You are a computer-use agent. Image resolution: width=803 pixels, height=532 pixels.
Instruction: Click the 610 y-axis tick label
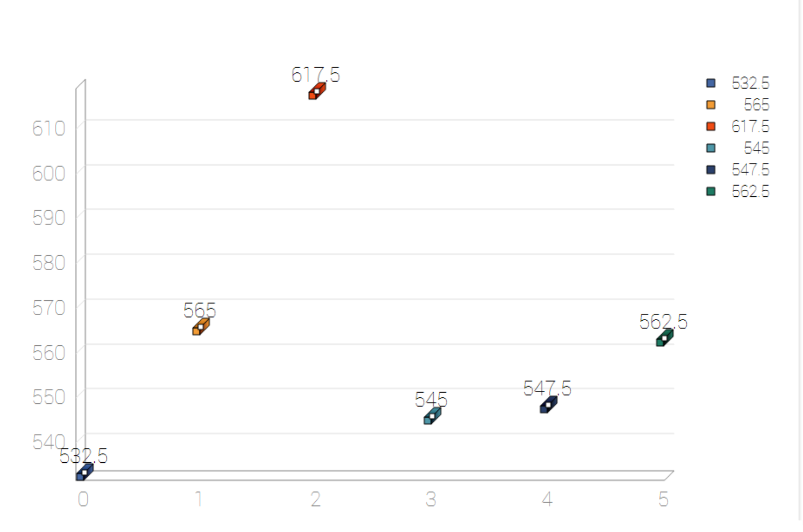pyautogui.click(x=49, y=129)
